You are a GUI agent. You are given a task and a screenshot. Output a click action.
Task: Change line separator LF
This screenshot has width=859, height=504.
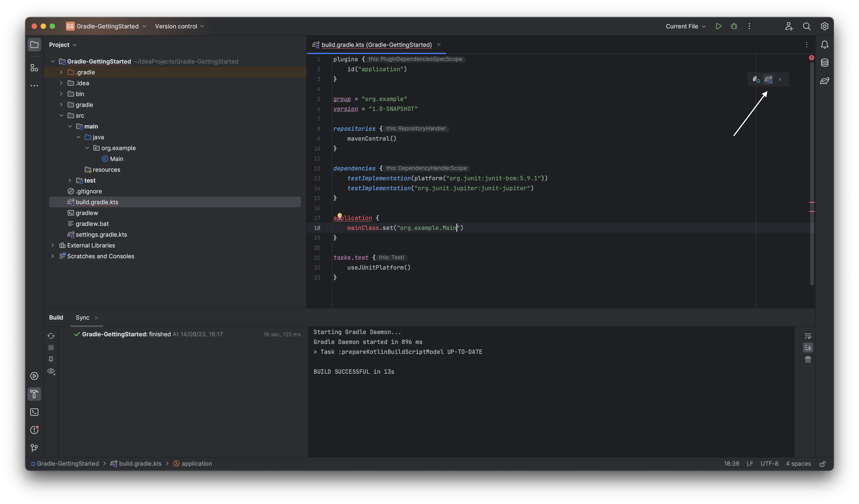click(x=750, y=464)
